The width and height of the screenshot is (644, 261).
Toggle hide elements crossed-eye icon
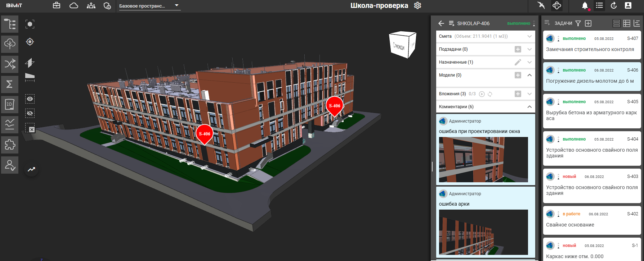pyautogui.click(x=30, y=113)
